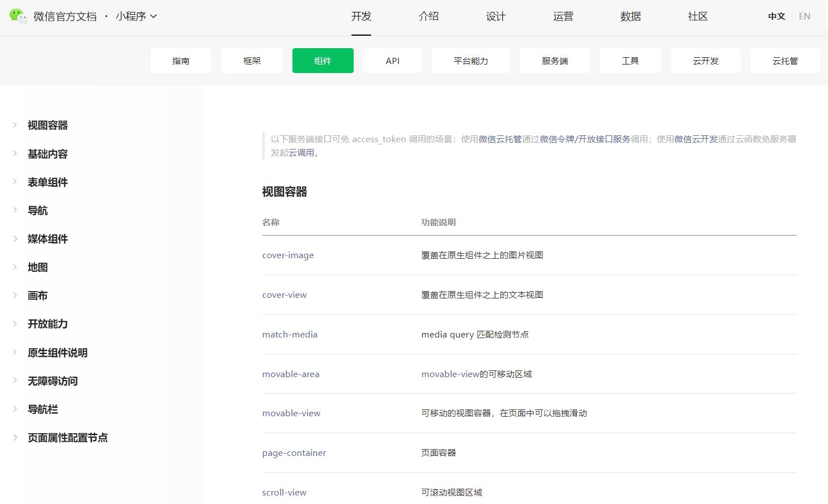The image size is (828, 504).
Task: Select the 云开发 sub-navigation button
Action: (706, 61)
